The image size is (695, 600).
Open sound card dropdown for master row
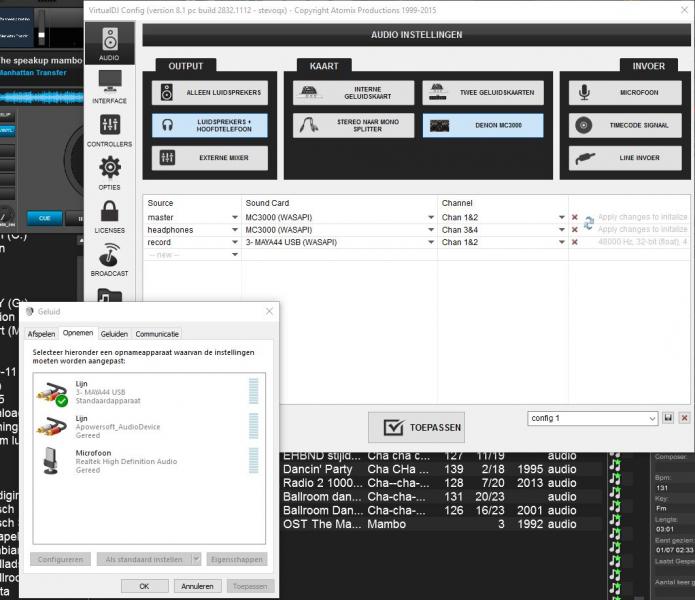(x=431, y=218)
